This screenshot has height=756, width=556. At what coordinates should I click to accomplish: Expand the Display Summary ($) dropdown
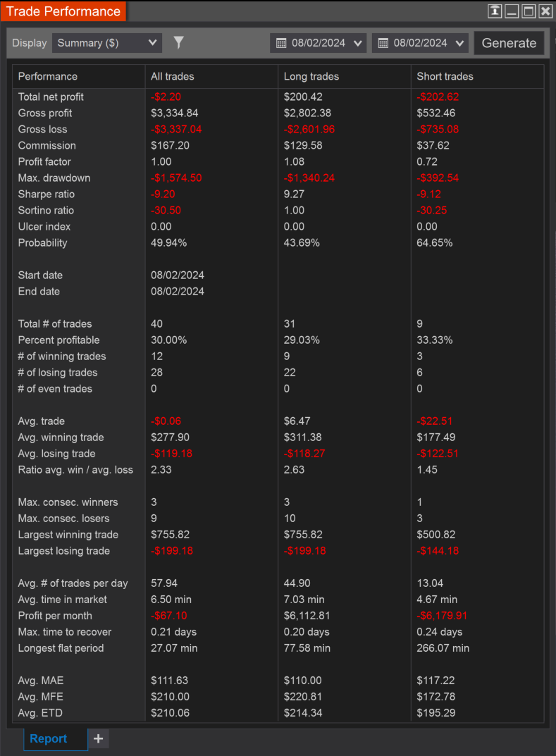pos(107,43)
